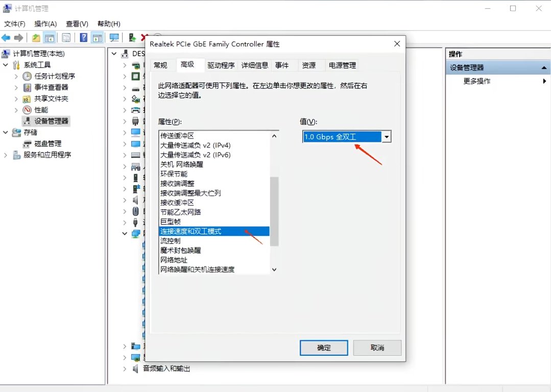Open the 查看(V) menu

point(77,24)
